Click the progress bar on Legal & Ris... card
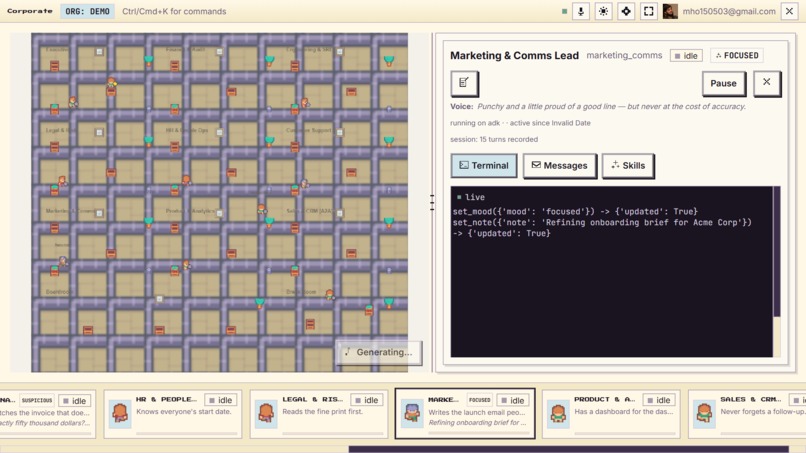Image resolution: width=806 pixels, height=453 pixels. (x=333, y=433)
